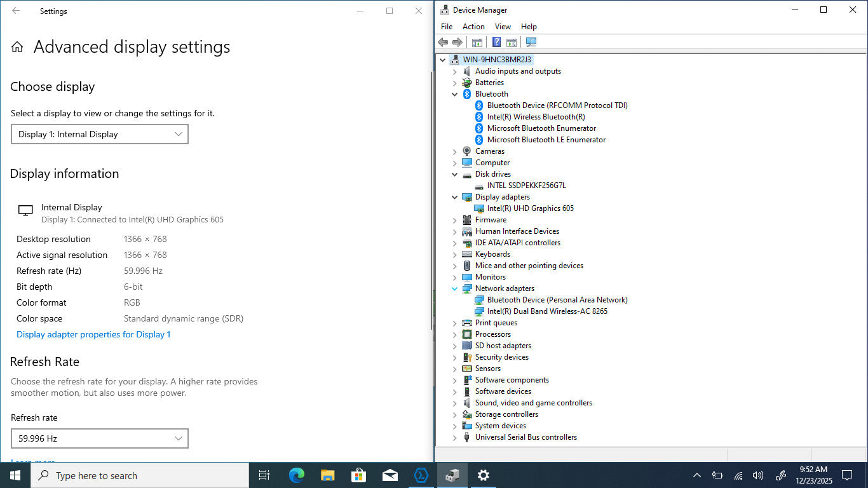Open the 59.996 Hz refresh rate dropdown

pos(100,438)
